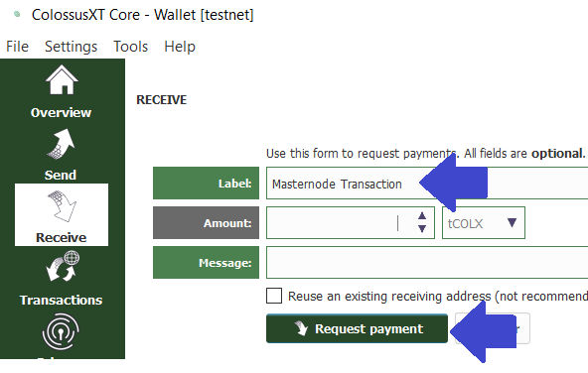Click the ColossusXT green dot window icon
This screenshot has height=373, width=588.
(17, 14)
